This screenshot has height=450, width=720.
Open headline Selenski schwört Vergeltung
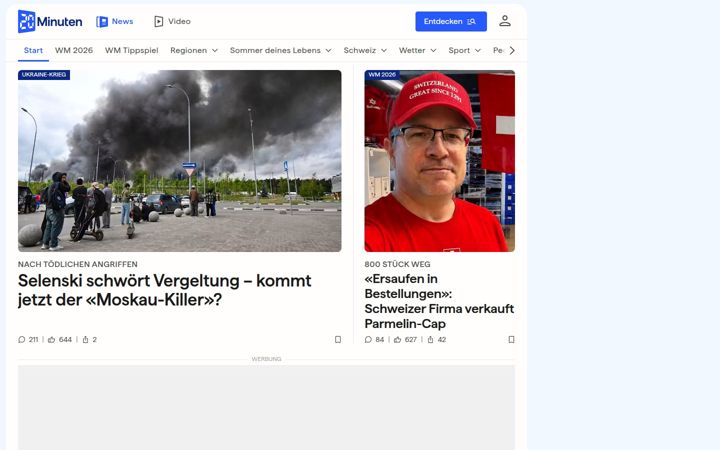[x=164, y=290]
